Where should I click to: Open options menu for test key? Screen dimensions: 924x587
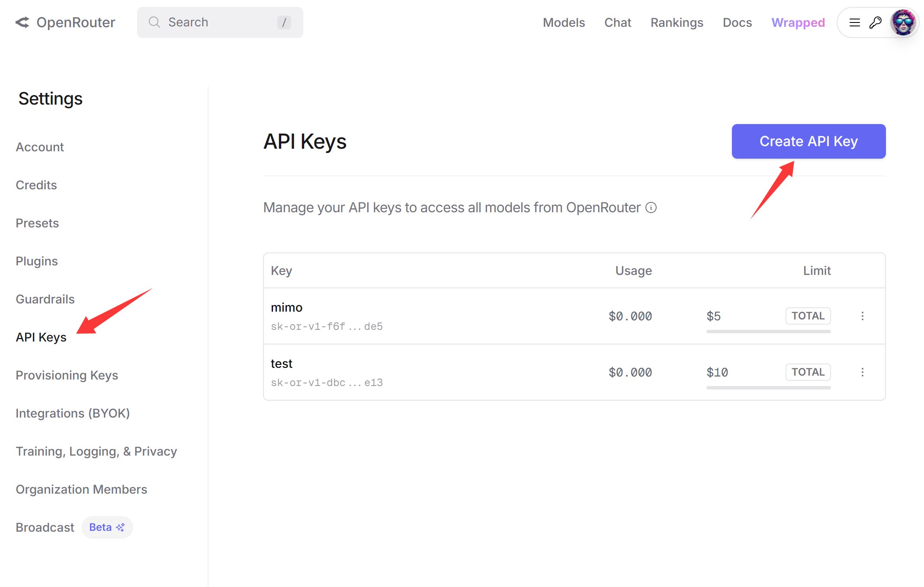[862, 372]
